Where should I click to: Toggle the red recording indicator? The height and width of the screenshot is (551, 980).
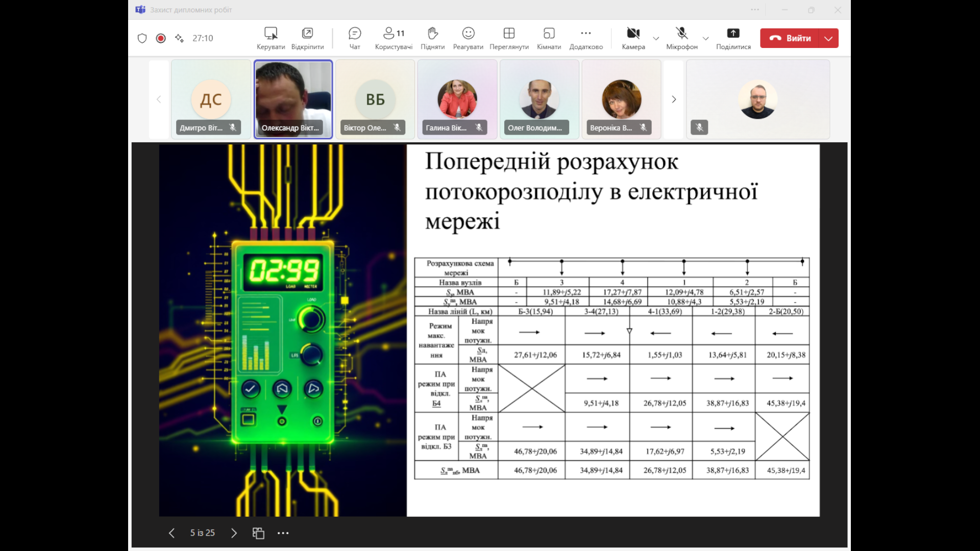pos(161,38)
